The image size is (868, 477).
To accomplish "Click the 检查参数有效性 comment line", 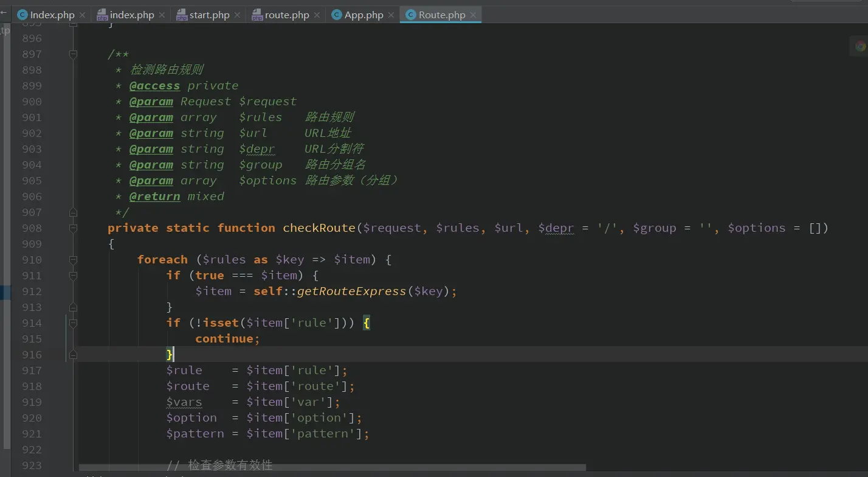I will click(x=219, y=465).
